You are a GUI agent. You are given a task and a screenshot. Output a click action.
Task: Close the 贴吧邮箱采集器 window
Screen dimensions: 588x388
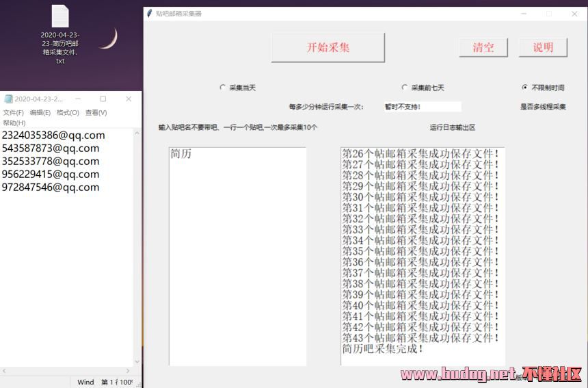tap(574, 13)
